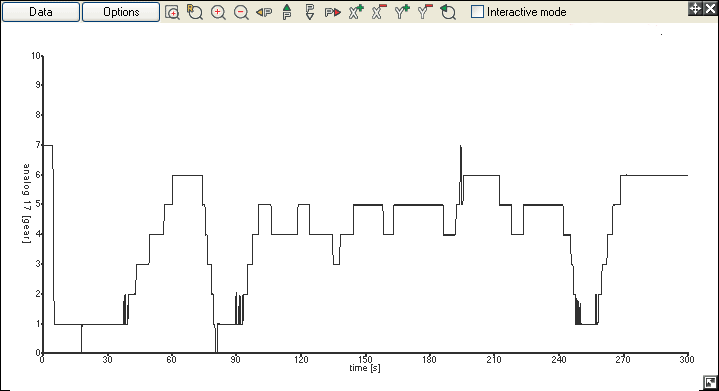Zoom in with the plus magnifier
This screenshot has height=391, width=719.
(218, 12)
